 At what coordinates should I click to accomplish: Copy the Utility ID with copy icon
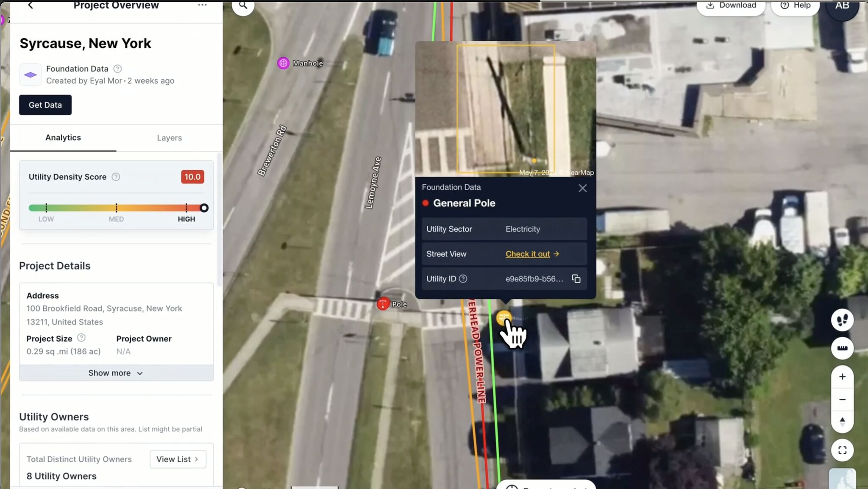point(576,279)
